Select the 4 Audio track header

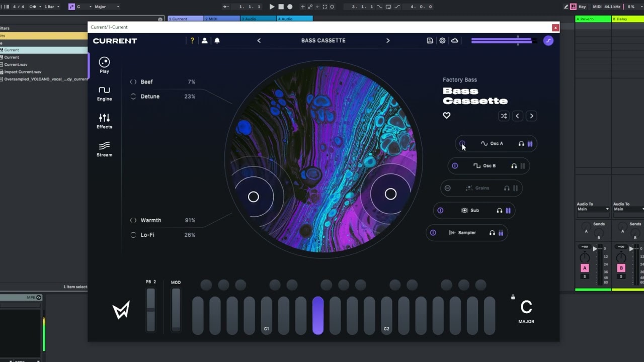coord(295,19)
